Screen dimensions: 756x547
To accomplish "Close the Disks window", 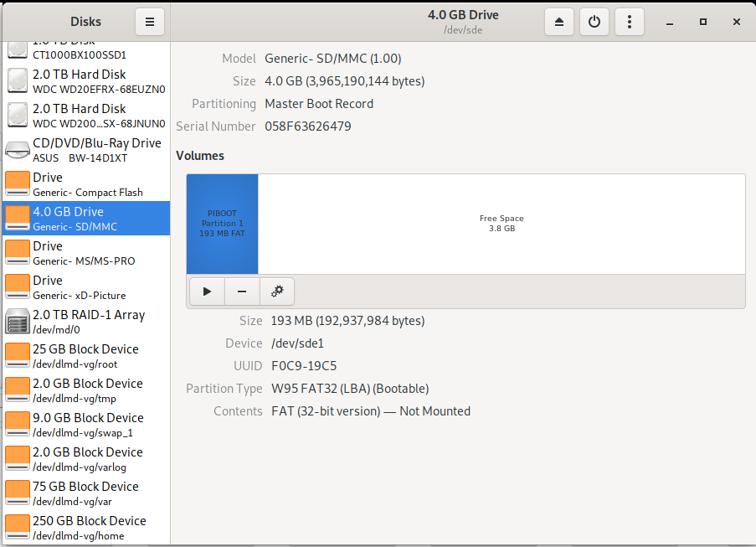I will tap(736, 22).
